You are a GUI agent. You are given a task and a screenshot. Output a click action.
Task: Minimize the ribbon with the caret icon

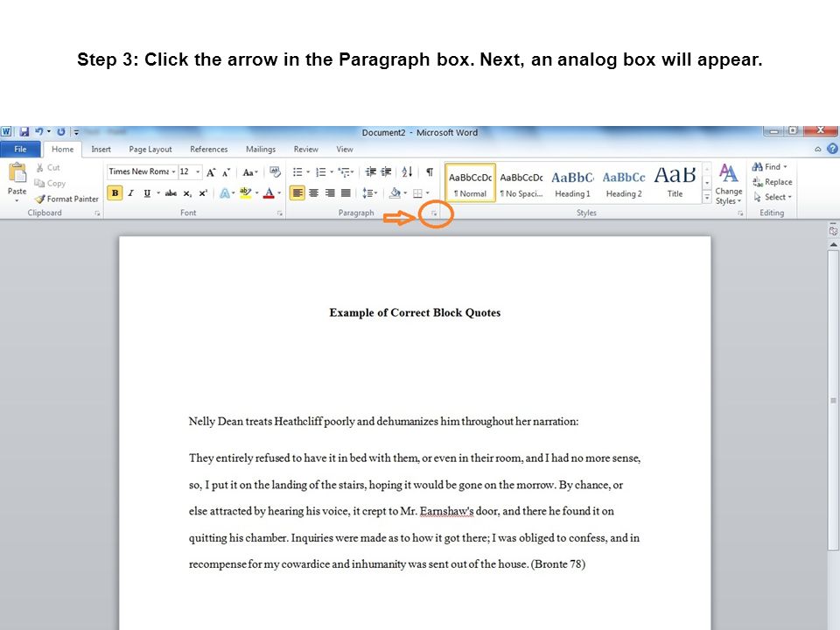(x=817, y=150)
